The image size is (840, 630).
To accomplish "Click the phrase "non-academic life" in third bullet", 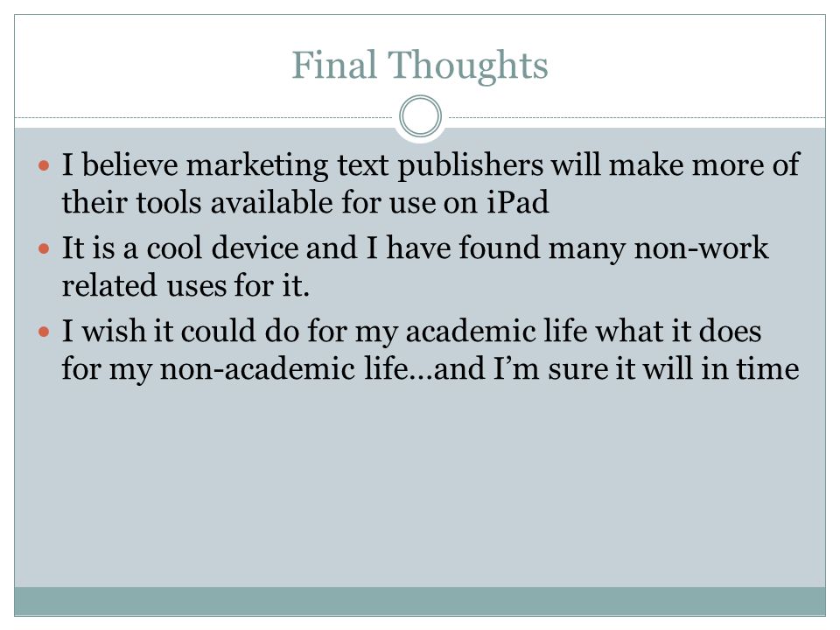I will pos(283,368).
